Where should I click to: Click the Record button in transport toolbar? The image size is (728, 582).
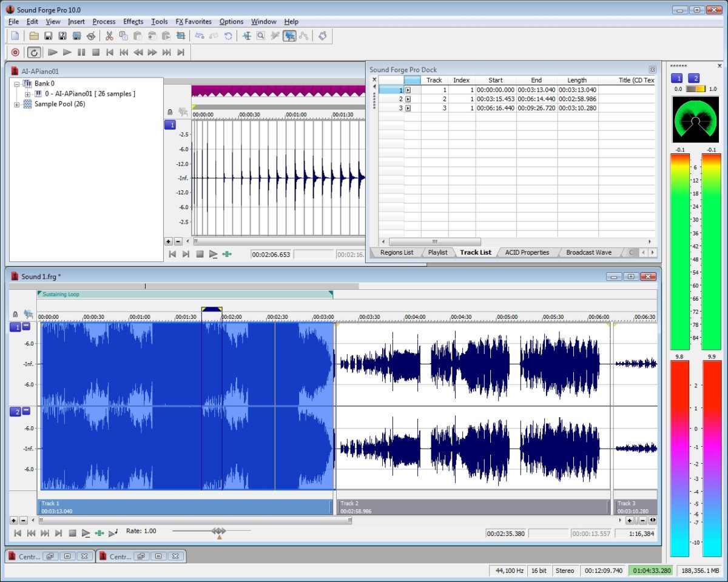[16, 53]
